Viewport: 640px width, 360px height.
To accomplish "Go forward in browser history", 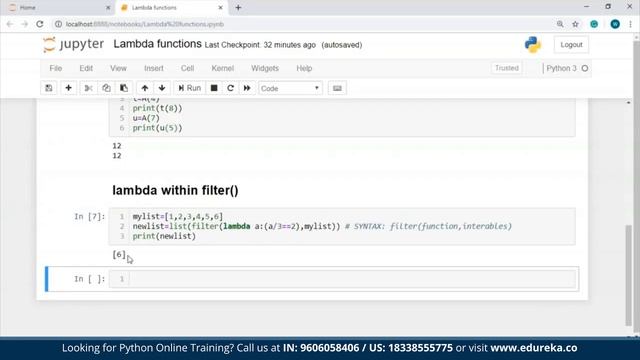I will (x=24, y=24).
